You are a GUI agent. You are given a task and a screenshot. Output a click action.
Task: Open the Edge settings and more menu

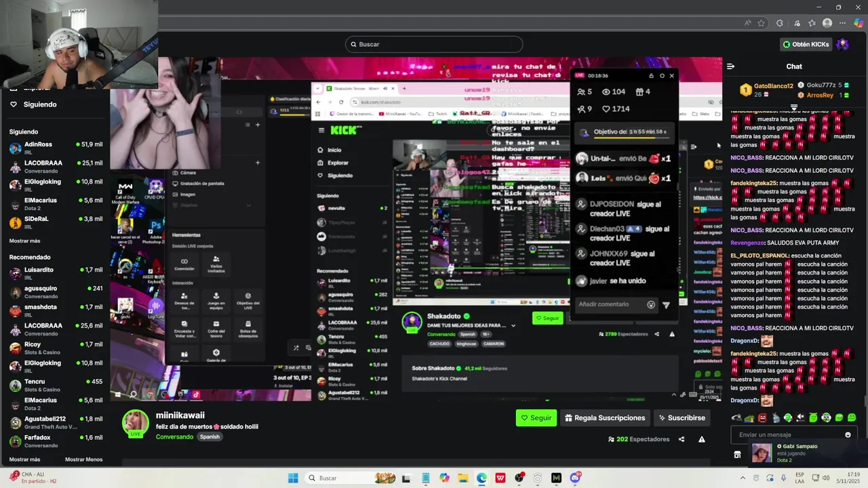(843, 23)
